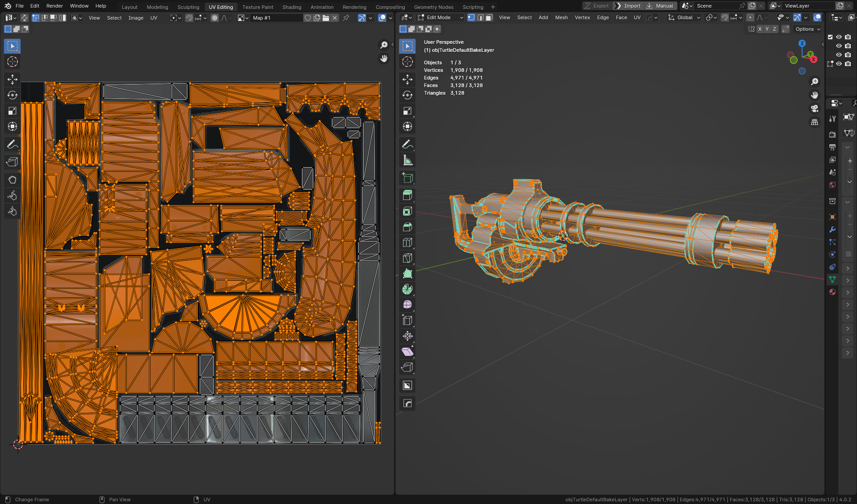Open the Material properties tab

click(x=832, y=292)
